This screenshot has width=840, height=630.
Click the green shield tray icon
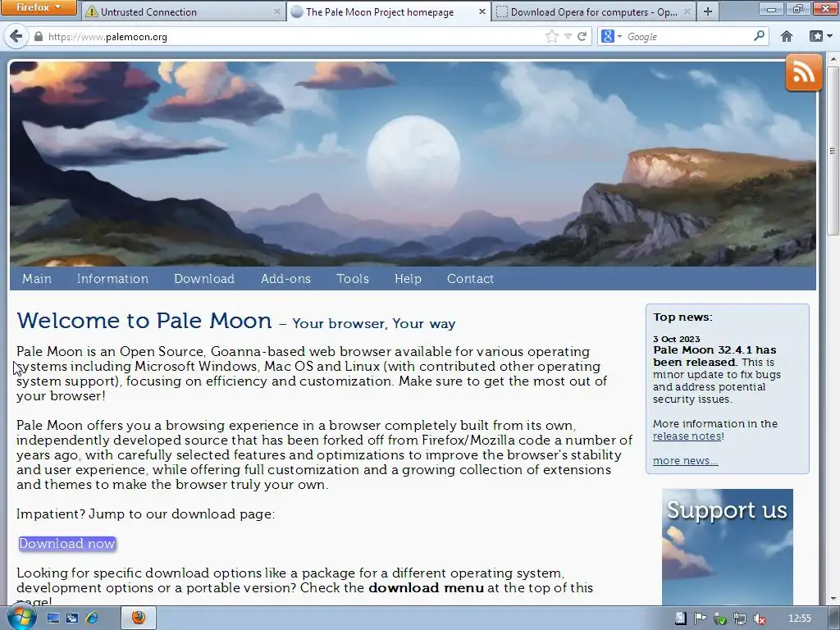point(720,619)
